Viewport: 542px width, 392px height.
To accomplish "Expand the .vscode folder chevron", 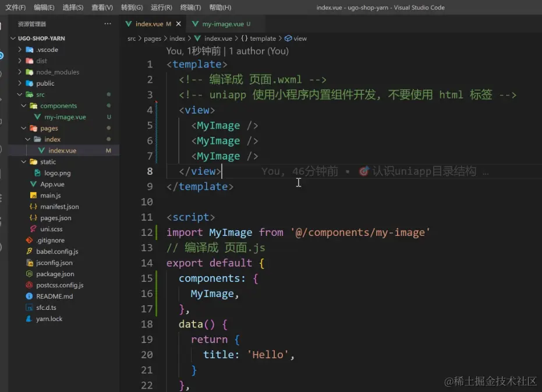I will 20,50.
